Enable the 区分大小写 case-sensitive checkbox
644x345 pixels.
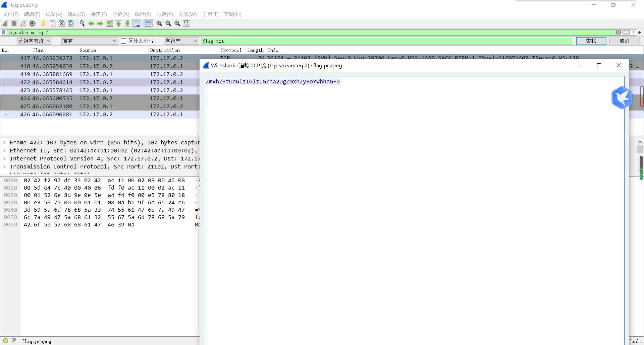(x=123, y=41)
